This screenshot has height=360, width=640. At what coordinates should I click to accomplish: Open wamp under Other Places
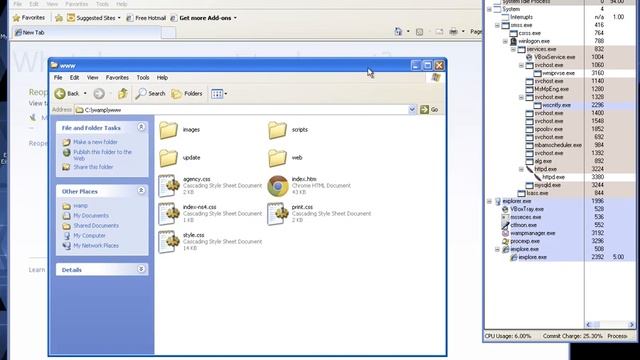coord(80,206)
